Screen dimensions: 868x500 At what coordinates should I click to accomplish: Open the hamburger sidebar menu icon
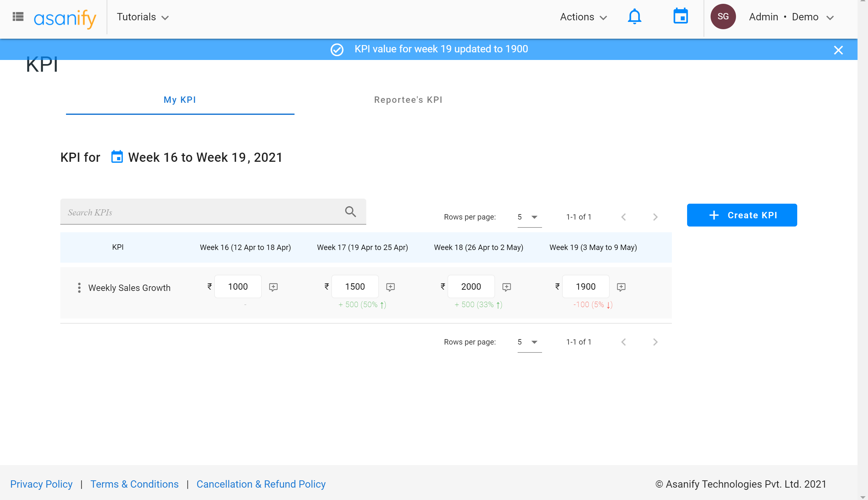(18, 16)
